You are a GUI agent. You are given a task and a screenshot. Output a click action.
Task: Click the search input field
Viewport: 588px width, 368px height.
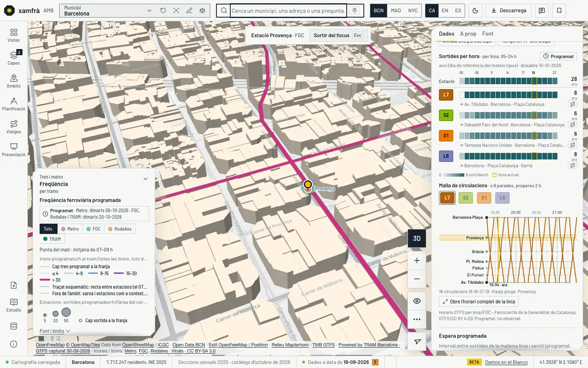[x=288, y=11]
